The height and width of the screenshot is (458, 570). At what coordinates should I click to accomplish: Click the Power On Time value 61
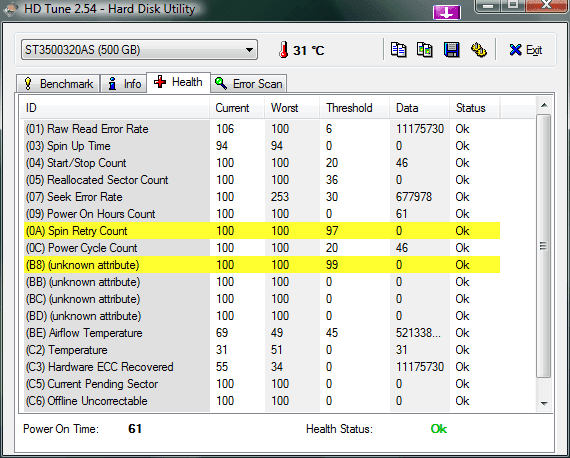click(135, 429)
